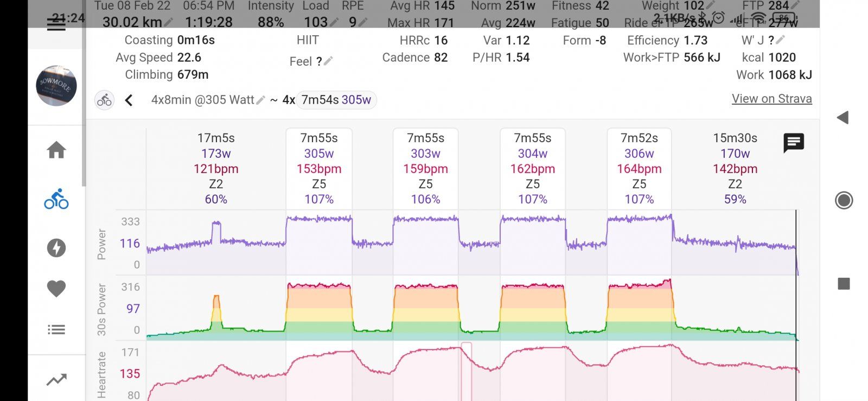Go back with the left chevron
868x401 pixels.
click(x=129, y=100)
